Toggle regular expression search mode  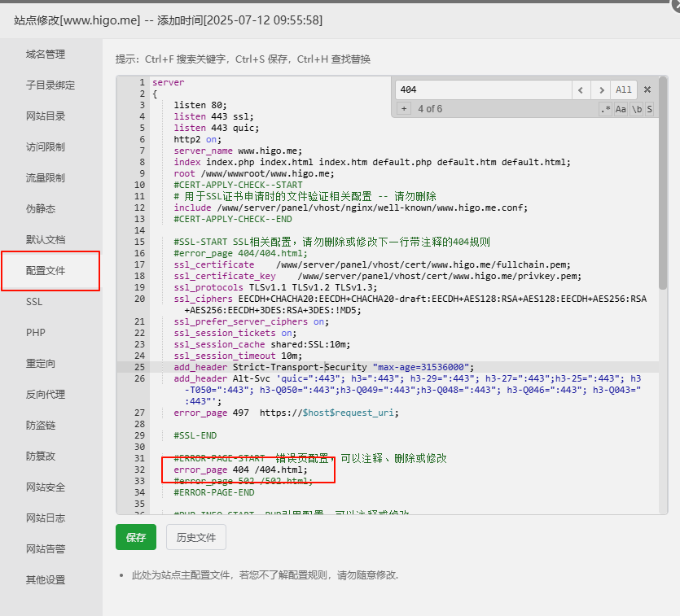point(605,109)
